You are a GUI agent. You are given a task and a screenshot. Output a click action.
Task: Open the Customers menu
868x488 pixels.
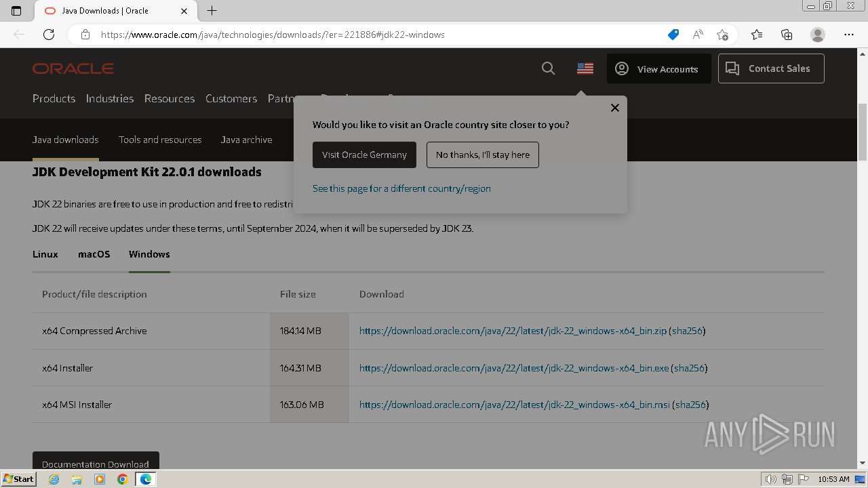(231, 98)
